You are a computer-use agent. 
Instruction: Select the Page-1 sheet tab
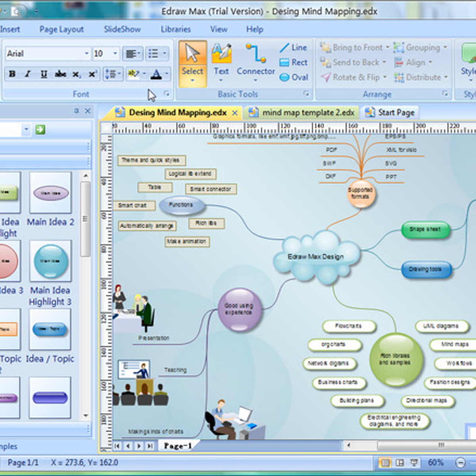(178, 446)
